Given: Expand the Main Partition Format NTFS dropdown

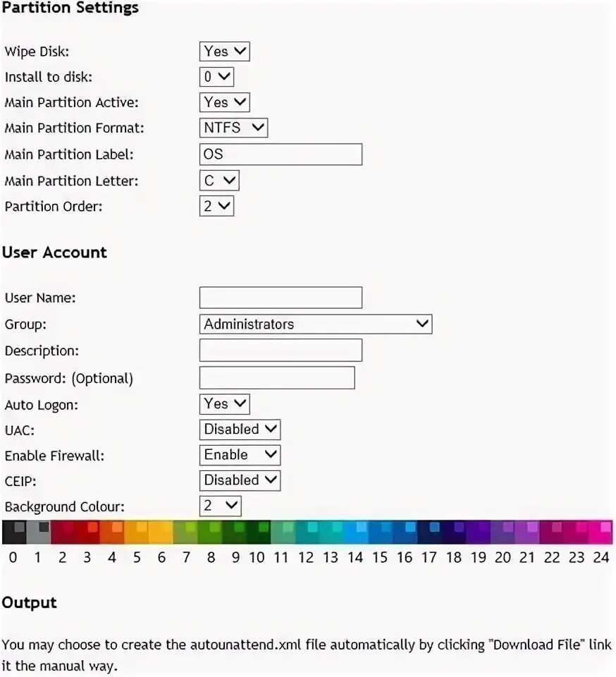Looking at the screenshot, I should tap(233, 128).
